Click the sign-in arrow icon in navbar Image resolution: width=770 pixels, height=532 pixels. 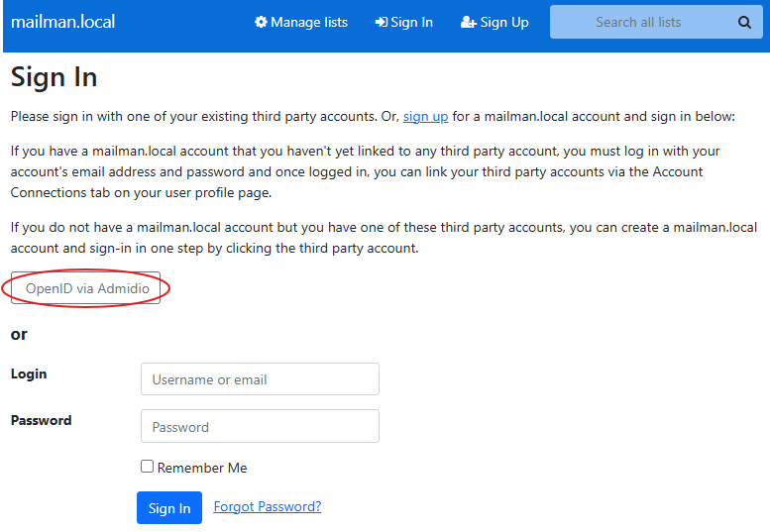(381, 22)
